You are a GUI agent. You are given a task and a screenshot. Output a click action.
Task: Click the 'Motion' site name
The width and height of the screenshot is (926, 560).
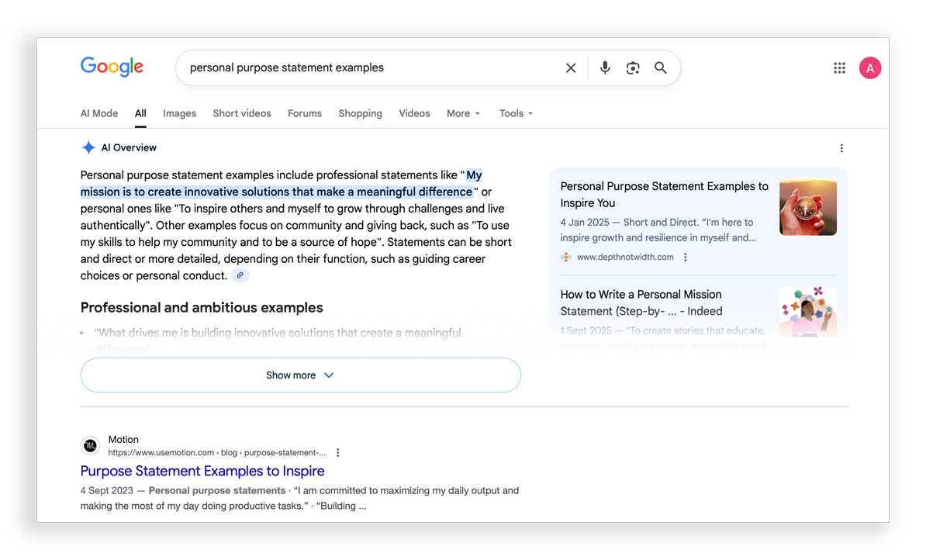pos(123,440)
